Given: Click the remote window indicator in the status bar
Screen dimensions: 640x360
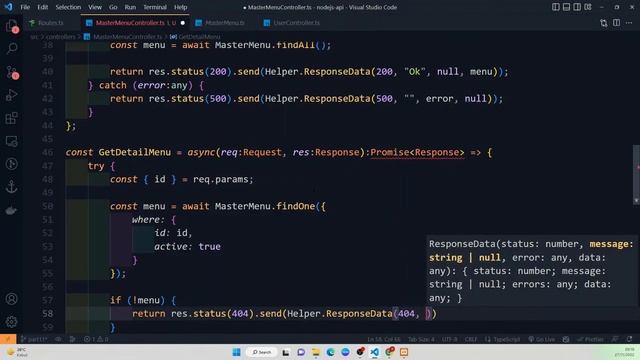Looking at the screenshot, I should pyautogui.click(x=8, y=339).
